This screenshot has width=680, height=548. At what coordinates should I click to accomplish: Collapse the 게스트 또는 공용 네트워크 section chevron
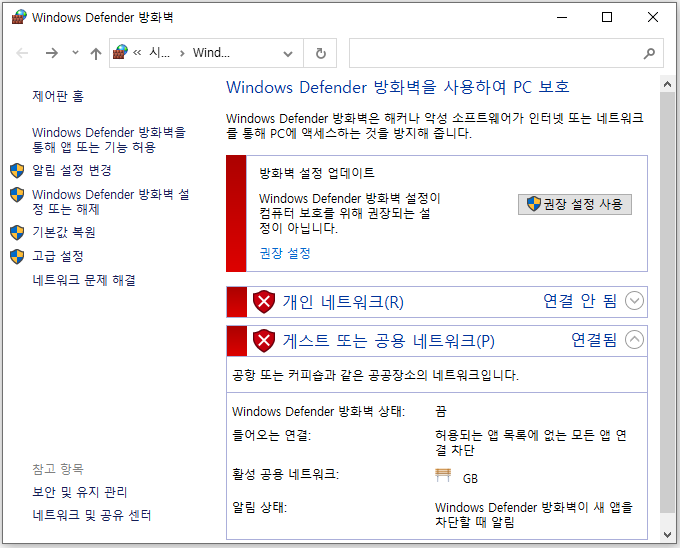(x=634, y=340)
